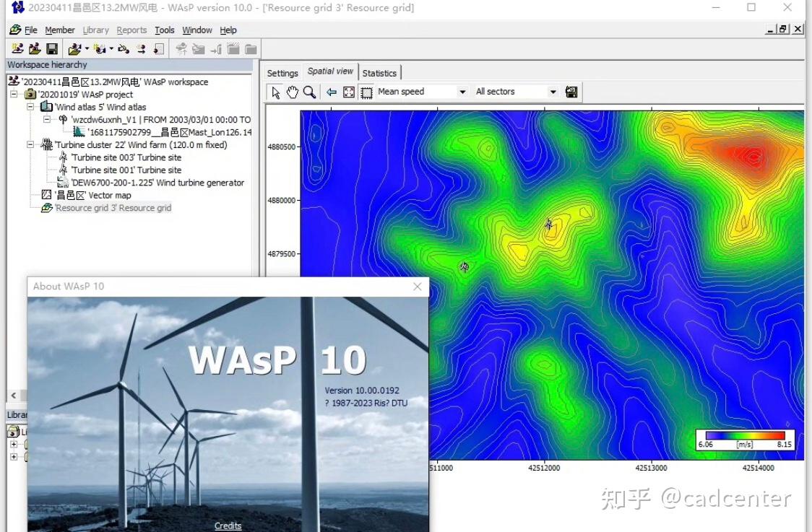Click the blue back arrow in spatial toolbar

click(x=331, y=92)
